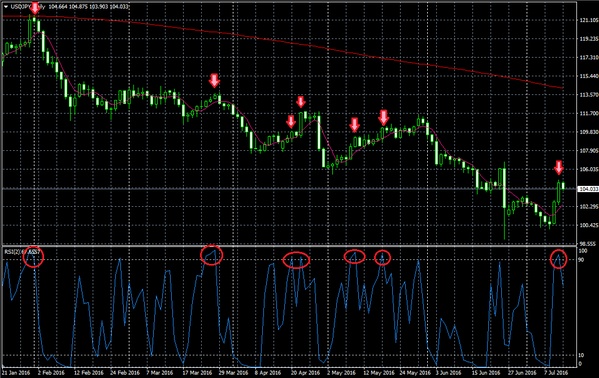The height and width of the screenshot is (378, 599).
Task: Select the 100.425 price axis label
Action: (589, 225)
